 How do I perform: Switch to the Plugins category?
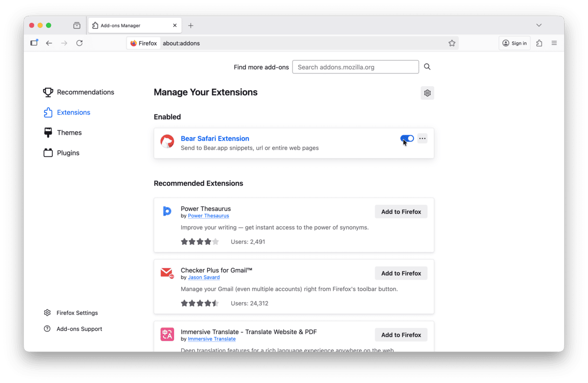(68, 153)
